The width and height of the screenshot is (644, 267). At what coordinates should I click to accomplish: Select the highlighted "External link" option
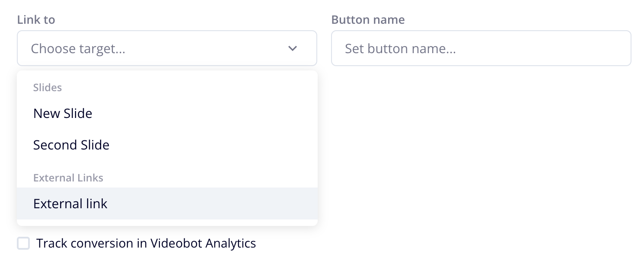pyautogui.click(x=70, y=203)
